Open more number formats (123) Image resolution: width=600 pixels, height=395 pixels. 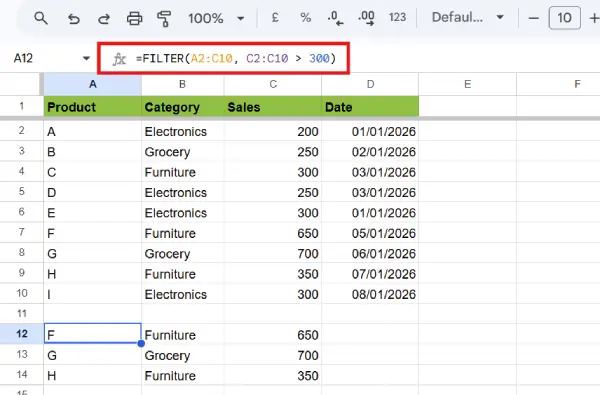(397, 17)
